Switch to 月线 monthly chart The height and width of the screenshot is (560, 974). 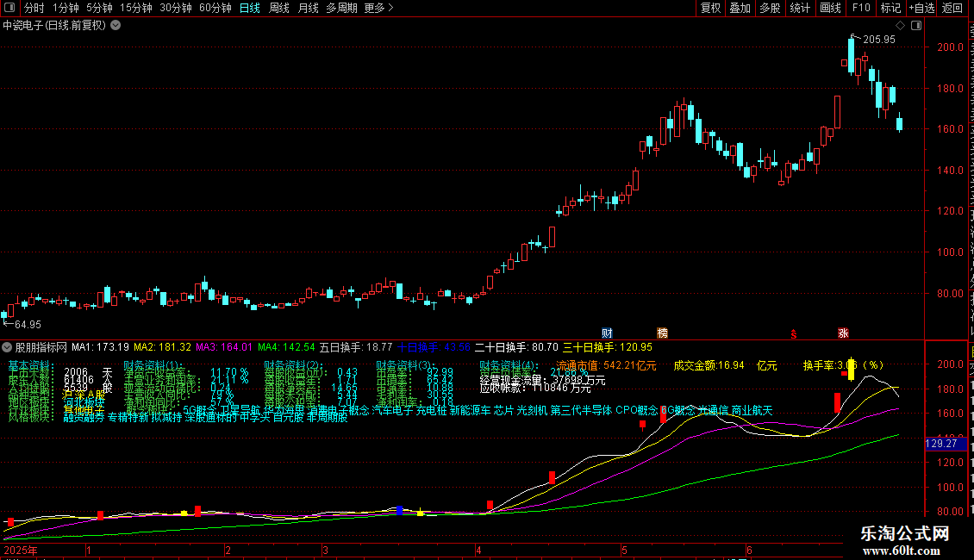(308, 8)
